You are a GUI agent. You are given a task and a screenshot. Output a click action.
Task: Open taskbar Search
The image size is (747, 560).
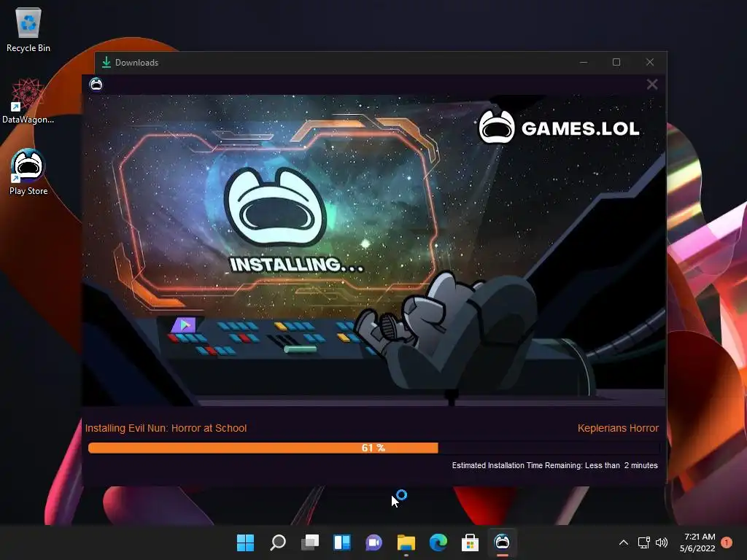coord(278,542)
